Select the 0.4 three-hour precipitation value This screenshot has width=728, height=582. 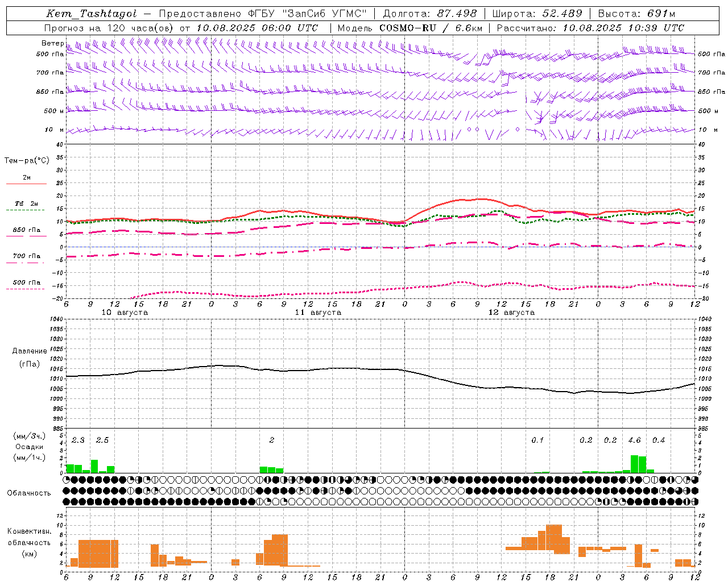point(659,440)
